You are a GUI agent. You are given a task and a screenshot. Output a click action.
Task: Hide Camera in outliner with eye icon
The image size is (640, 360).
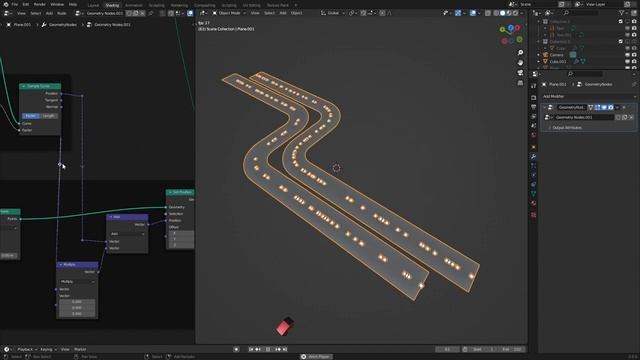627,55
